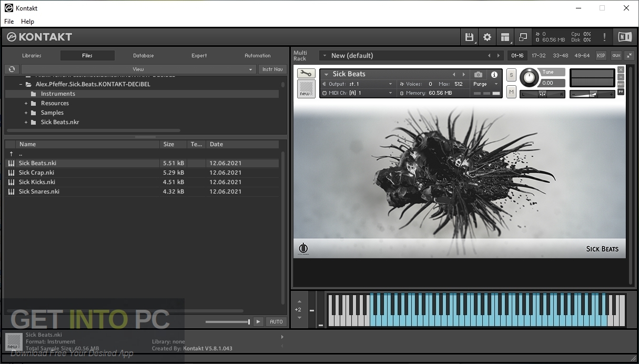Image resolution: width=639 pixels, height=364 pixels.
Task: Open the options gear icon
Action: tap(487, 37)
